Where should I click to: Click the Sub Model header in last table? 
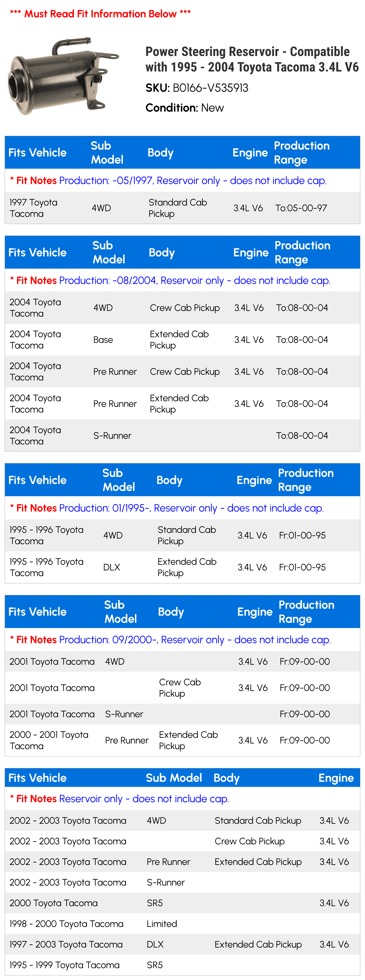pos(174,778)
